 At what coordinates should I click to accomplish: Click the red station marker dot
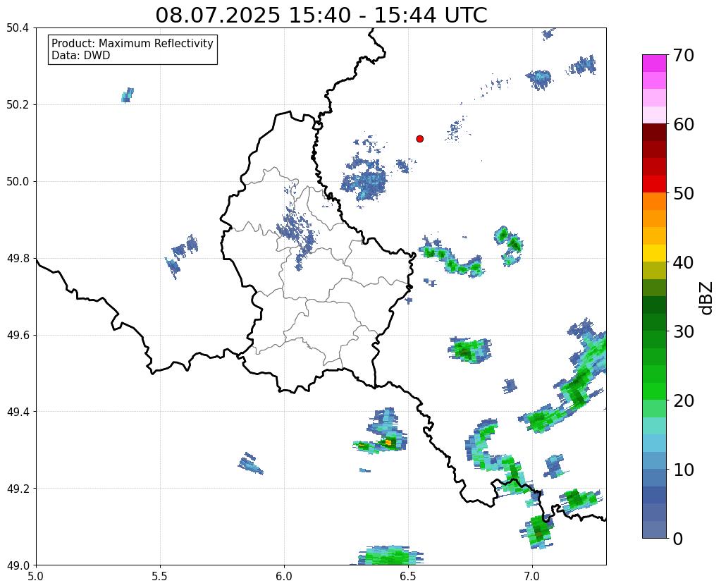click(419, 139)
